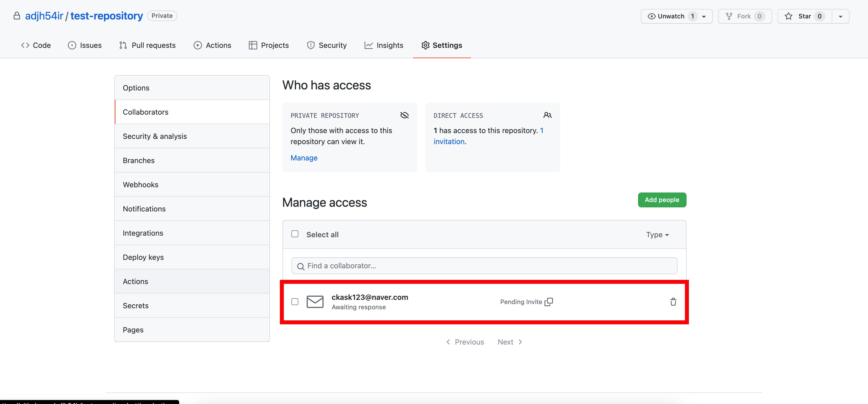Click the trash icon for ckask123@naver.com
Screen dimensions: 868x404
pyautogui.click(x=673, y=302)
